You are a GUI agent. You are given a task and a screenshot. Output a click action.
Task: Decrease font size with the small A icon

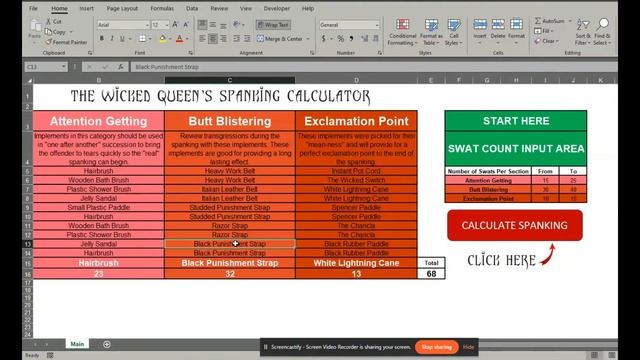[186, 25]
